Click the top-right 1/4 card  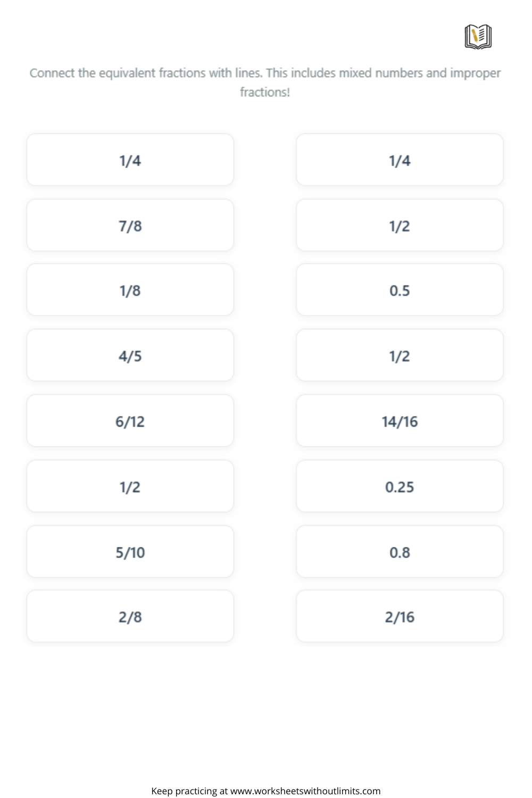point(400,160)
